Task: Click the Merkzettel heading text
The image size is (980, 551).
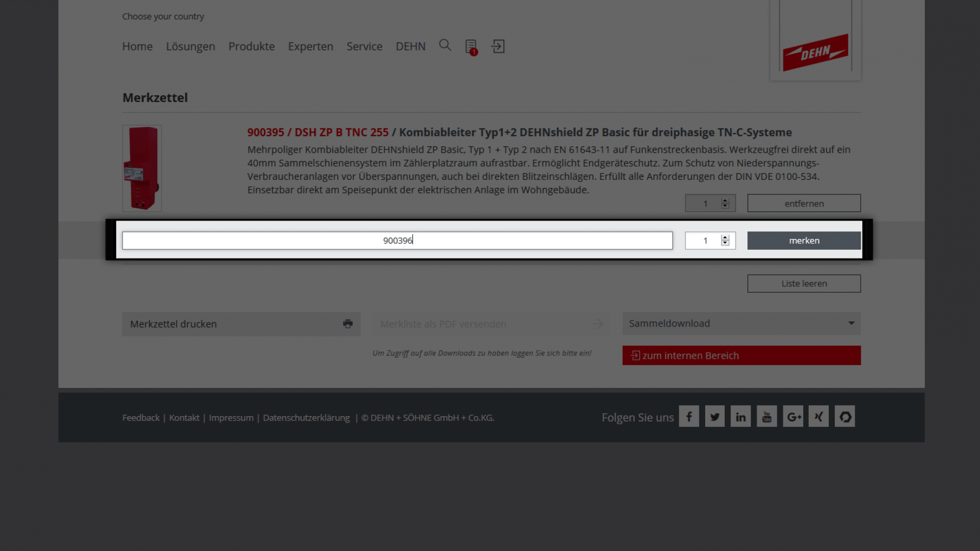Action: point(155,98)
